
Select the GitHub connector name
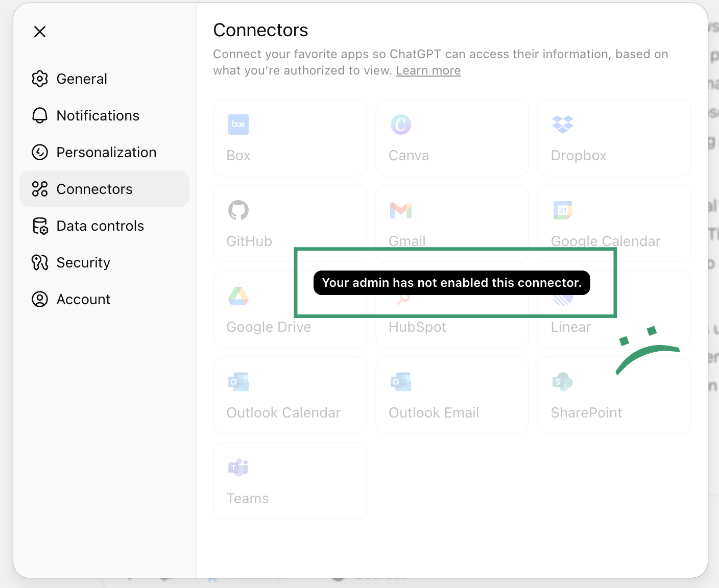pyautogui.click(x=249, y=241)
